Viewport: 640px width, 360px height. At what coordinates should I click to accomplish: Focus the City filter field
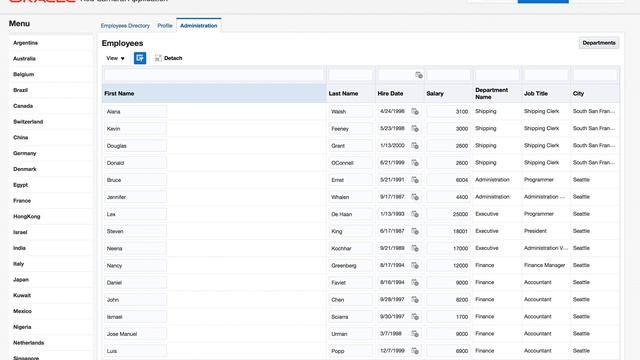click(595, 75)
